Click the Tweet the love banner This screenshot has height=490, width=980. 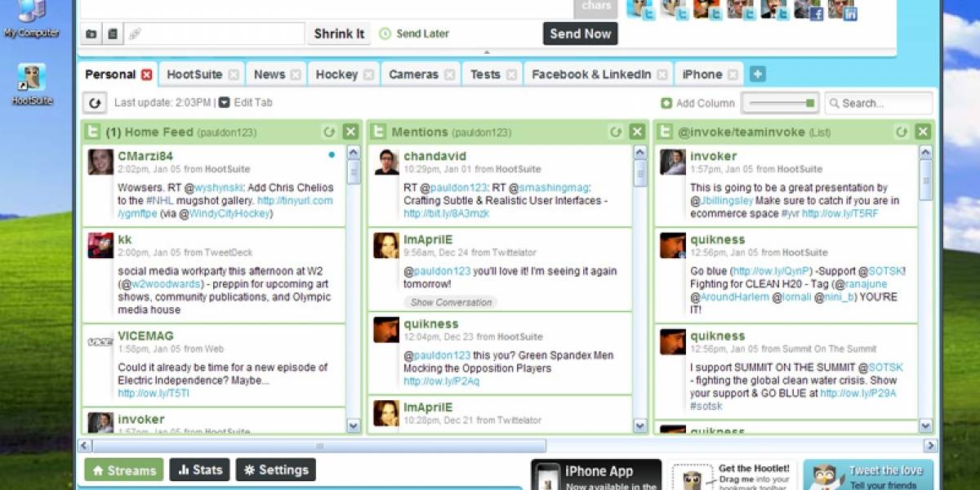868,474
